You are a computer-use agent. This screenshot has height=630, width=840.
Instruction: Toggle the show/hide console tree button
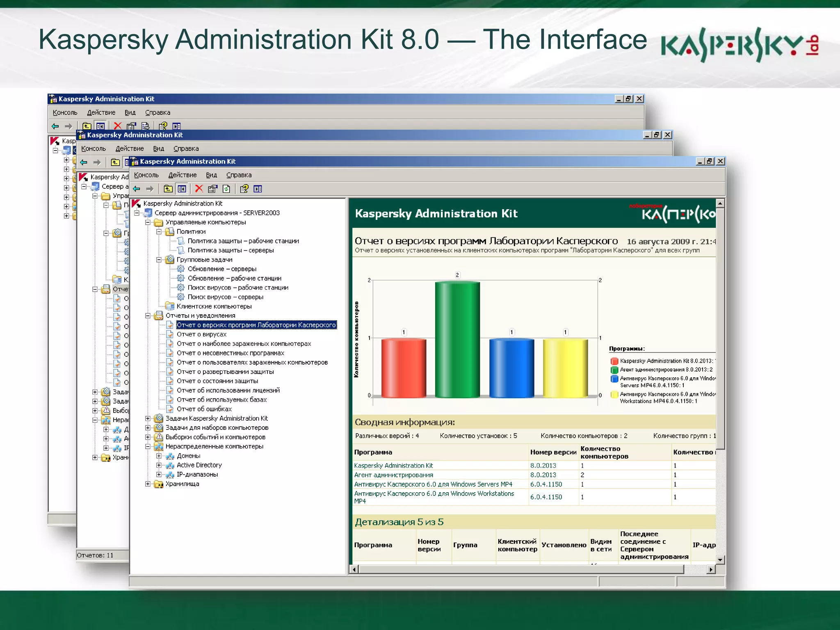[x=182, y=189]
